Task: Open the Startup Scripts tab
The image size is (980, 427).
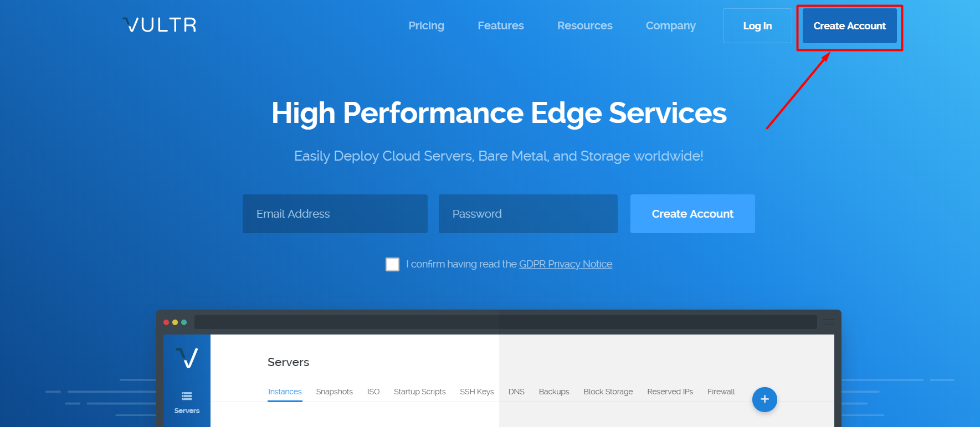Action: (420, 392)
